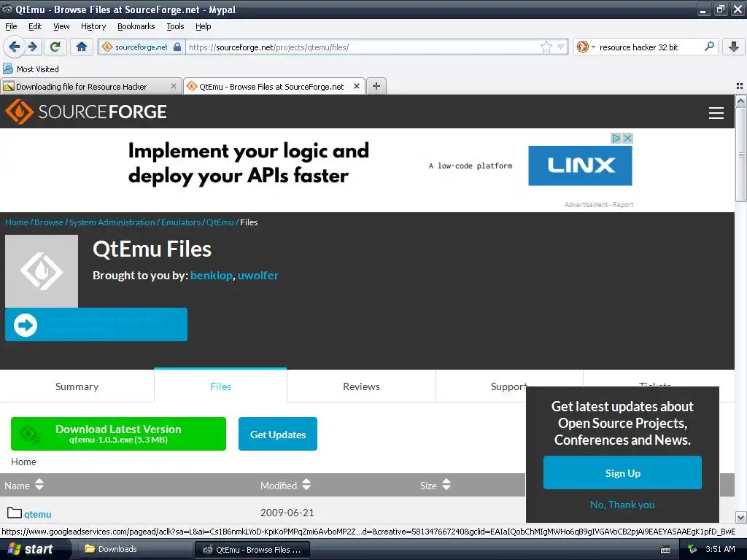The width and height of the screenshot is (747, 560).
Task: Sort files by Modified column arrows
Action: (x=306, y=485)
